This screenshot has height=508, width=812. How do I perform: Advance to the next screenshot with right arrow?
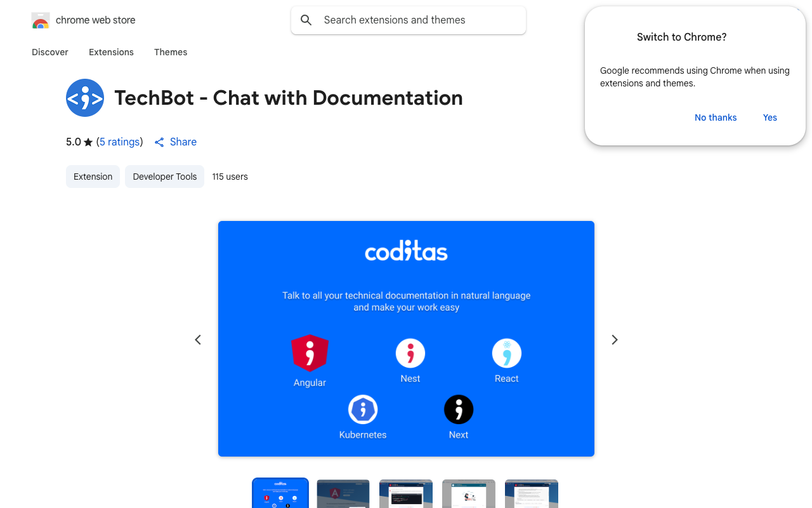(614, 340)
